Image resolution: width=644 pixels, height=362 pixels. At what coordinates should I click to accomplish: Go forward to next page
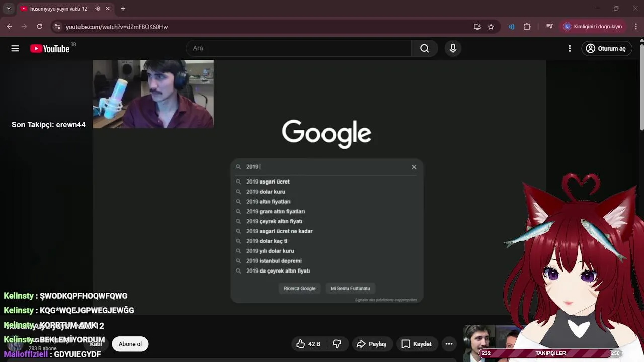(x=24, y=27)
